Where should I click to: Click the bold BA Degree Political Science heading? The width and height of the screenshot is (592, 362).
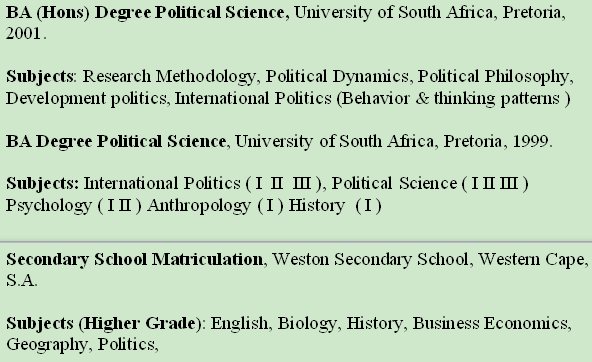[x=116, y=142]
